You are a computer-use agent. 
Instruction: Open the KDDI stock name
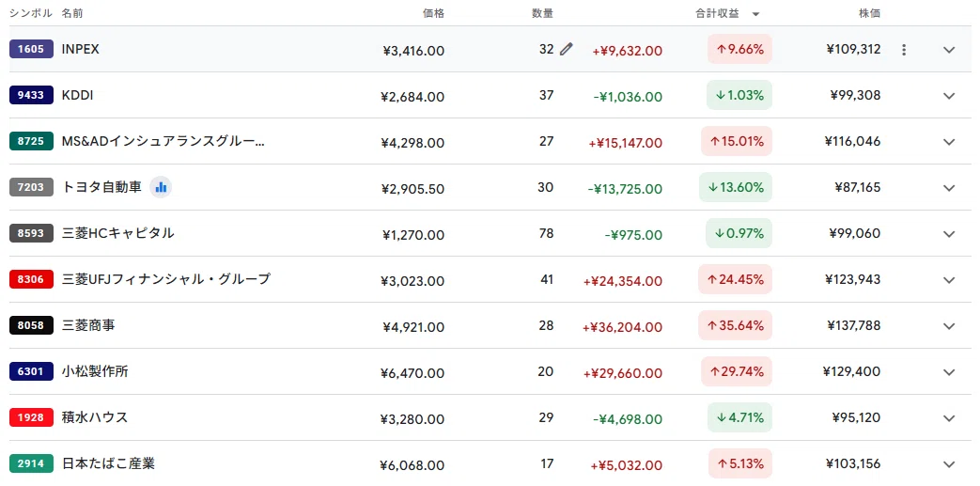tap(77, 95)
